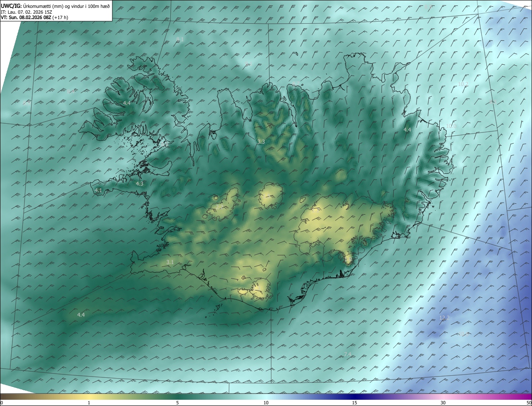The image size is (532, 406).
Task: Click the 7.4 value south of Iceland
Action: click(x=348, y=354)
